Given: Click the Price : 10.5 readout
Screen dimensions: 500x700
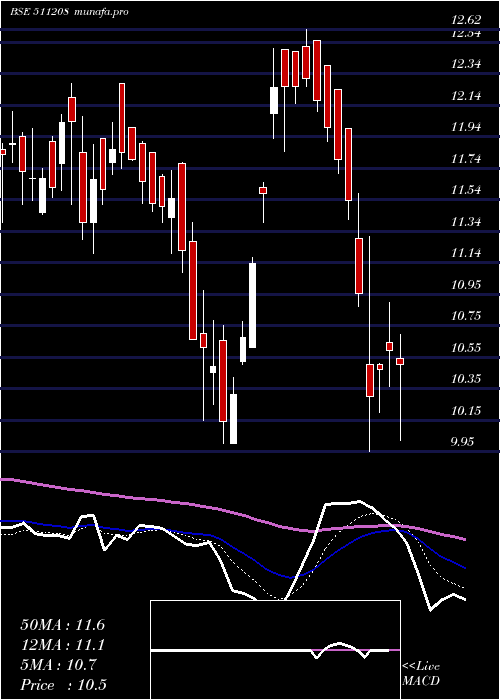Looking at the screenshot, I should coord(63,685).
